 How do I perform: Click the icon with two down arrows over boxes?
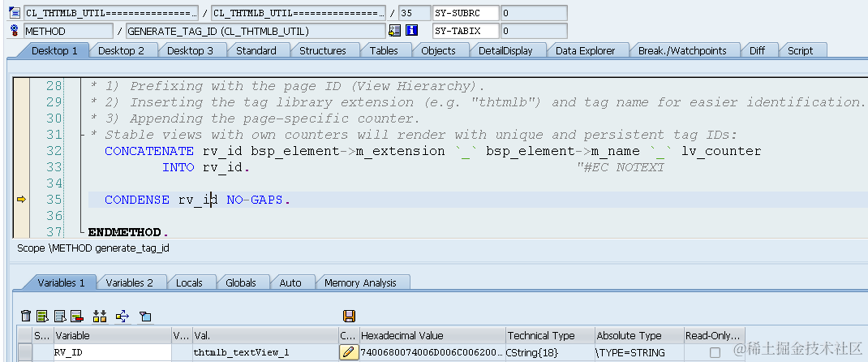click(100, 316)
